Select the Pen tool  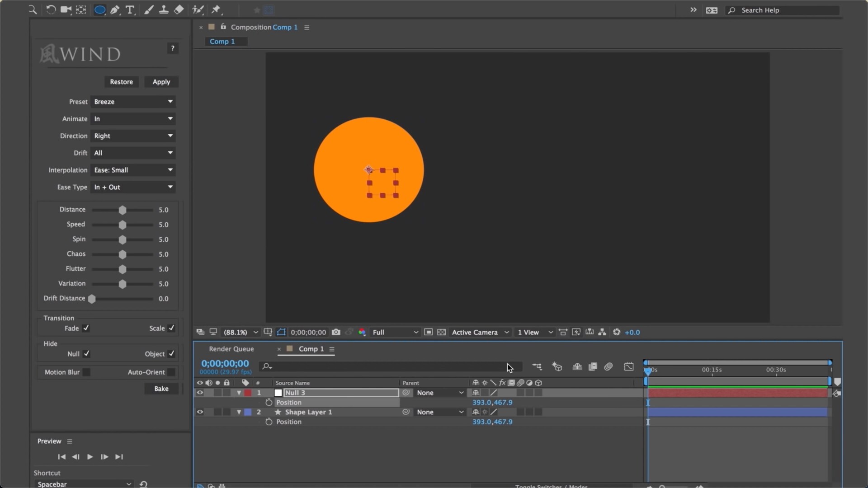coord(115,10)
